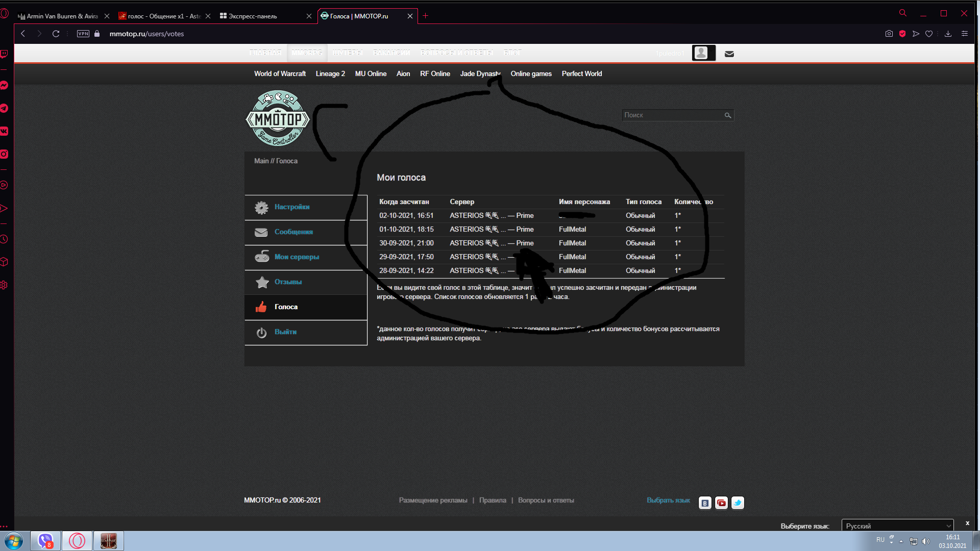Search tabs magnifier in title bar
980x551 pixels.
tap(903, 13)
